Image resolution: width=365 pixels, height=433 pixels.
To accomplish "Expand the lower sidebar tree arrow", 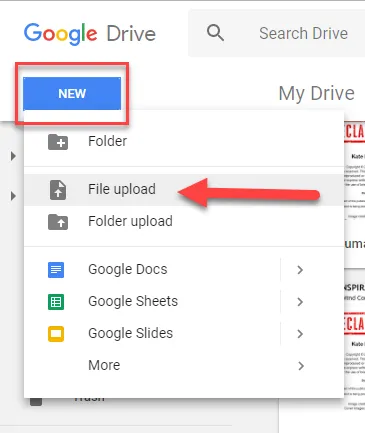I will click(x=13, y=196).
